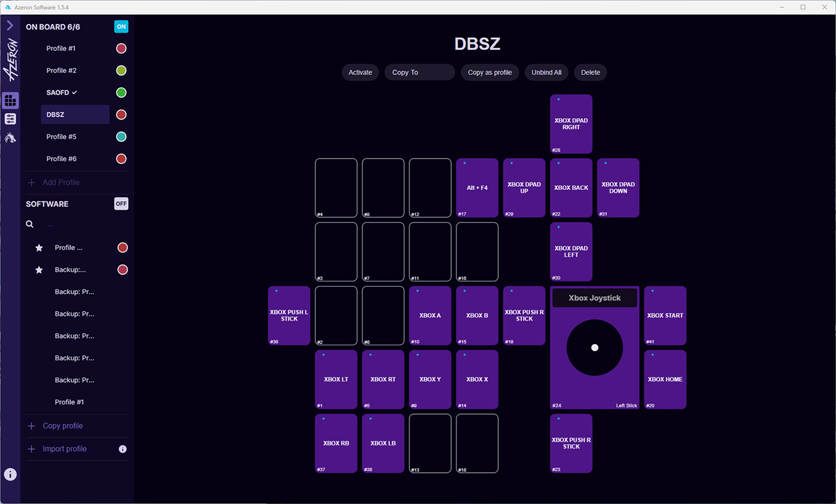Image resolution: width=836 pixels, height=504 pixels.
Task: Toggle the SOFTWARE OFF switch
Action: pos(121,204)
